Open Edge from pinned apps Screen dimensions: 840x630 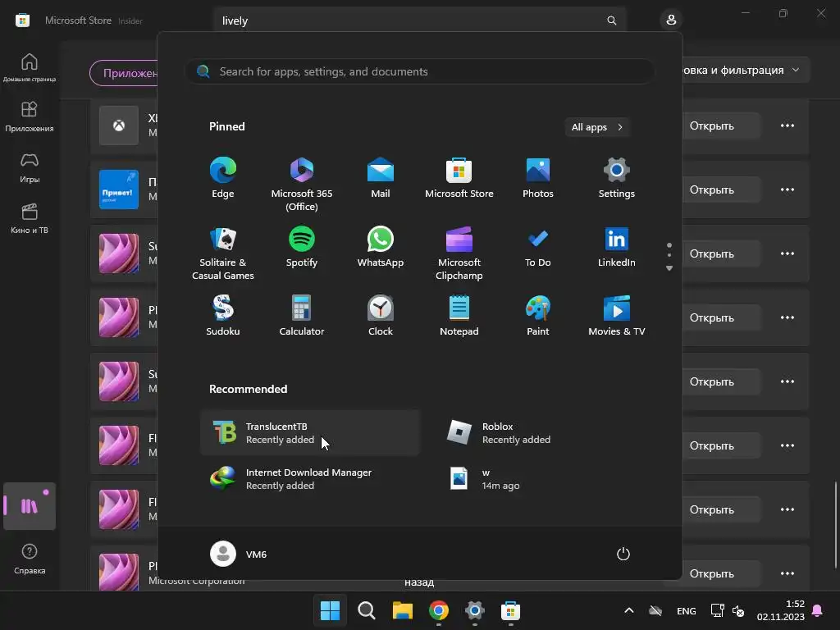223,178
